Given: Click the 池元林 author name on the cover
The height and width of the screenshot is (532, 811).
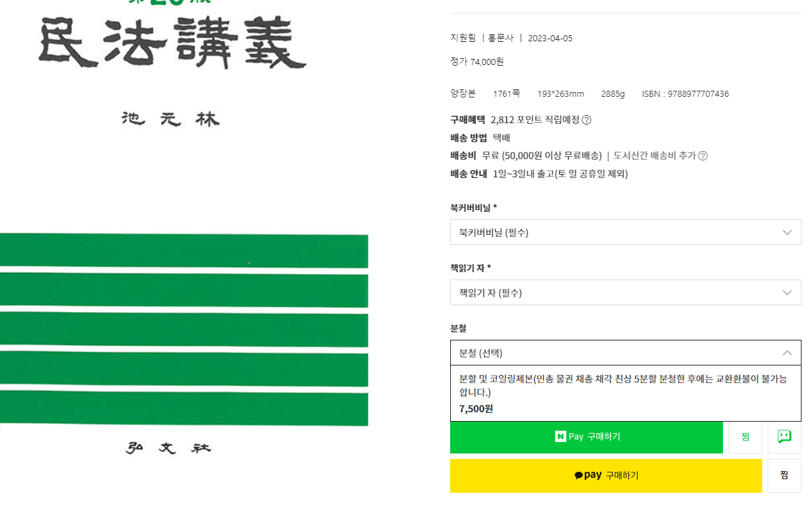Looking at the screenshot, I should [170, 120].
